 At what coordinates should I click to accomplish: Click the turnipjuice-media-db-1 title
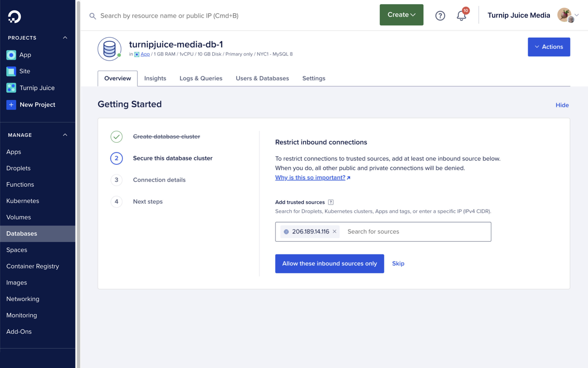(x=176, y=45)
